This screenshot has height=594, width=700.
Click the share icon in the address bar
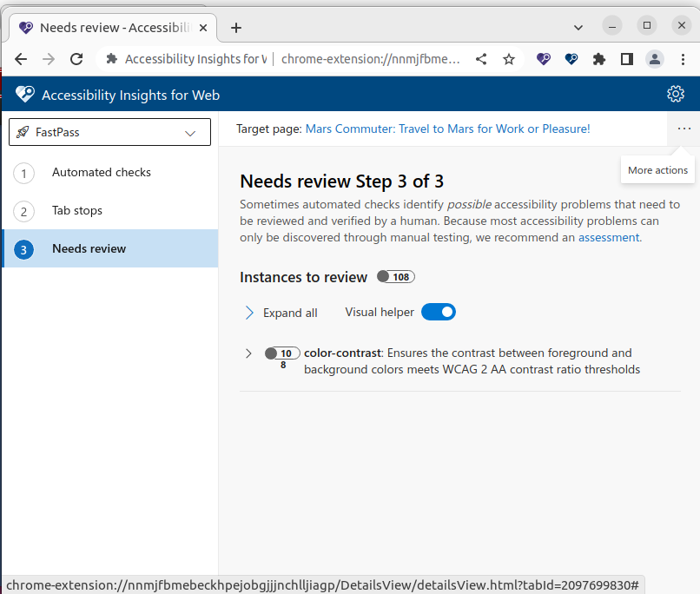point(481,58)
